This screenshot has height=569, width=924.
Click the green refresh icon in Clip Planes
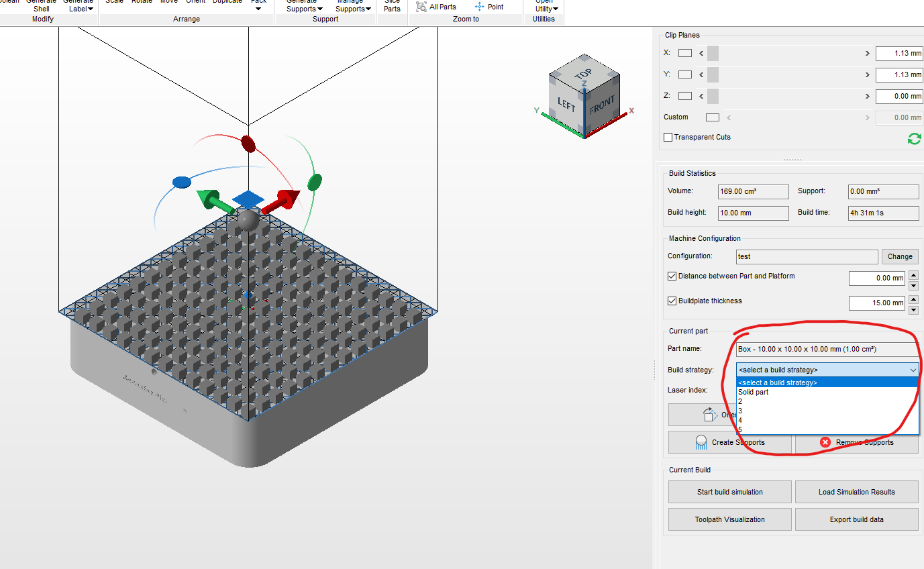pyautogui.click(x=914, y=139)
